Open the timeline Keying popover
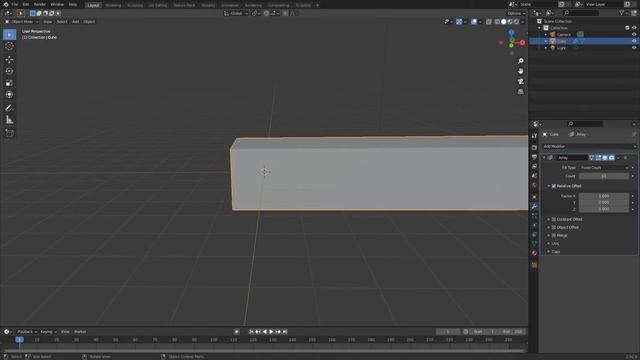 pyautogui.click(x=48, y=332)
